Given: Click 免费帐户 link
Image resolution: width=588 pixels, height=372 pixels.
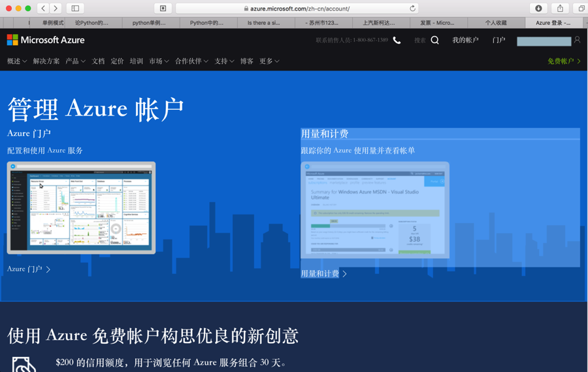Looking at the screenshot, I should point(564,61).
